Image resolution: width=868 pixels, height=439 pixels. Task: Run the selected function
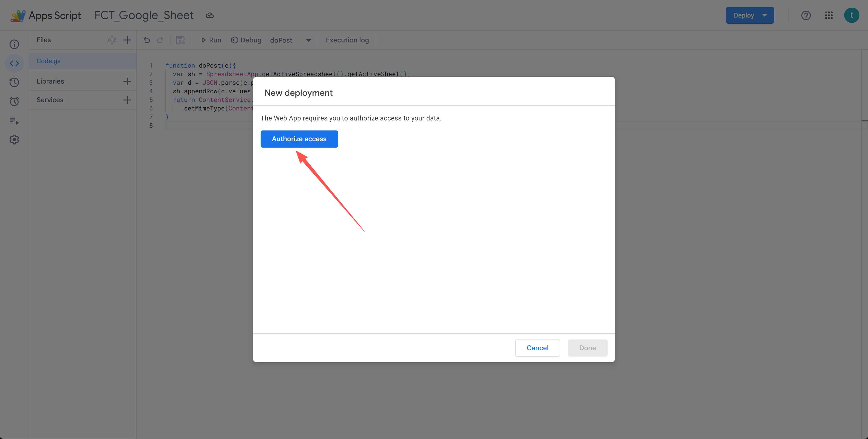(x=211, y=40)
